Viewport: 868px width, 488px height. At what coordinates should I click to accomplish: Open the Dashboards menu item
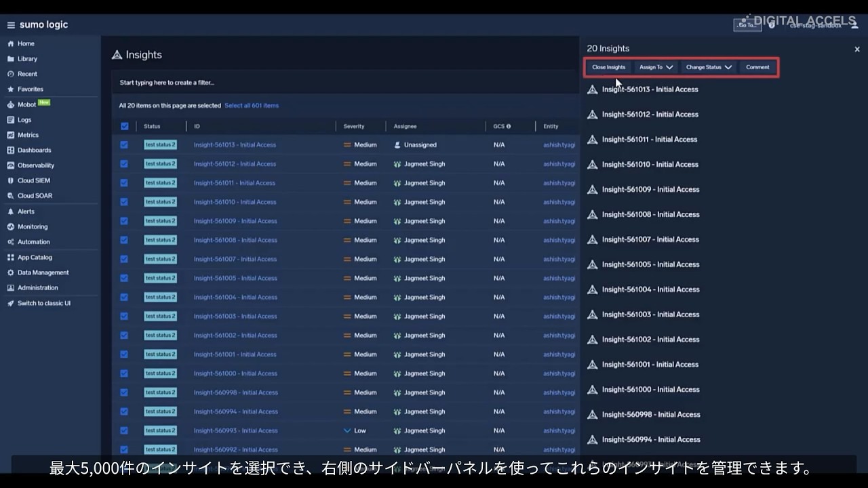[x=34, y=150]
